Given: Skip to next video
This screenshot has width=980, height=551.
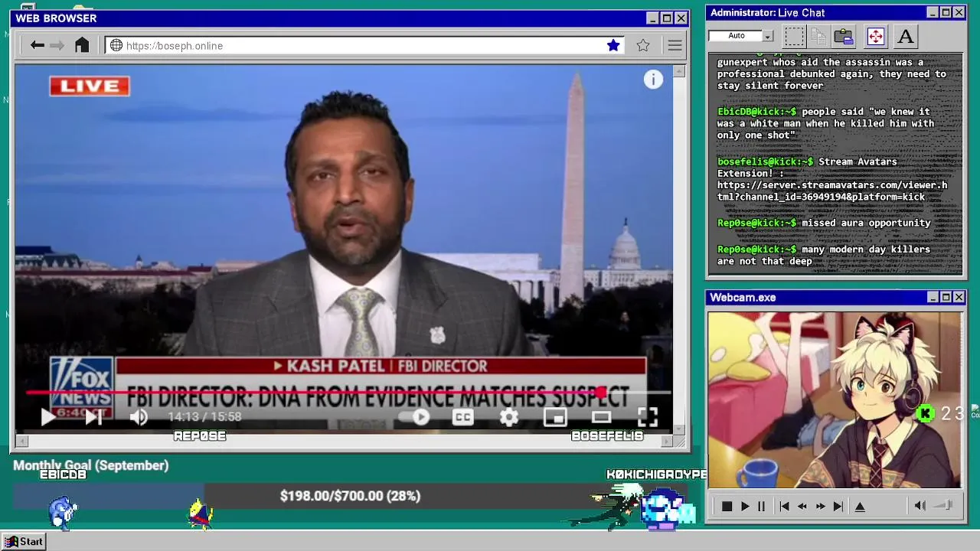Looking at the screenshot, I should point(93,417).
